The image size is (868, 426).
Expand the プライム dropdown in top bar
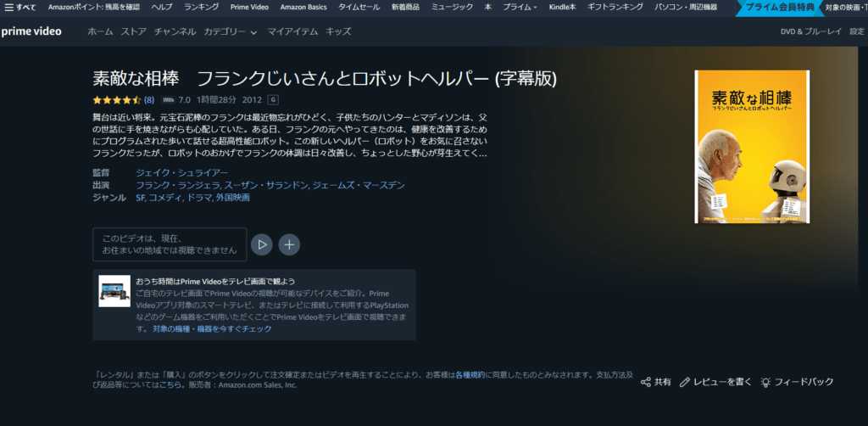[520, 7]
